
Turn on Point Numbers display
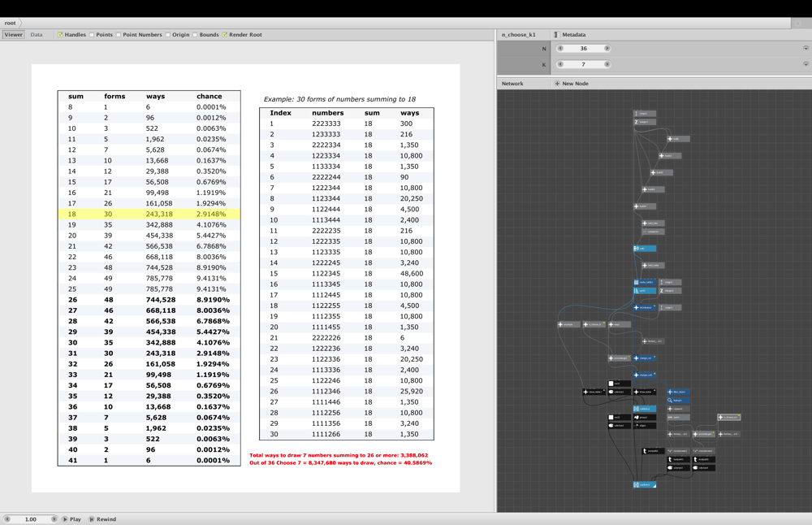(119, 35)
